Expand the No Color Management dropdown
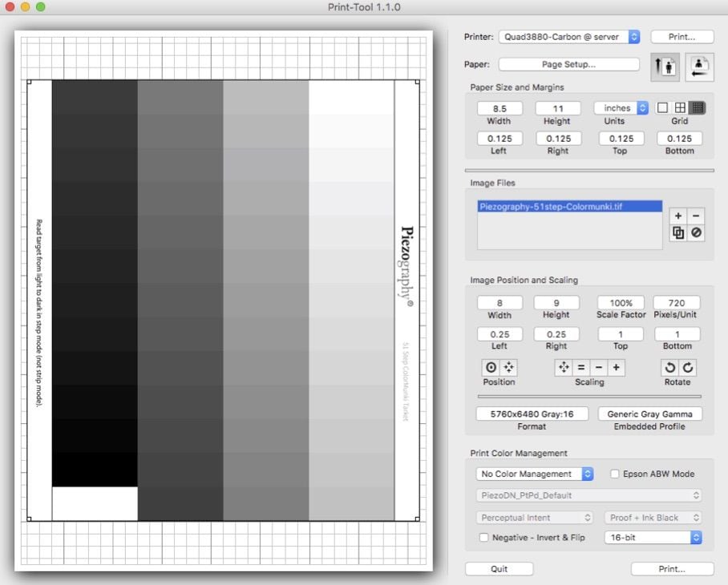The height and width of the screenshot is (585, 728). (x=534, y=474)
